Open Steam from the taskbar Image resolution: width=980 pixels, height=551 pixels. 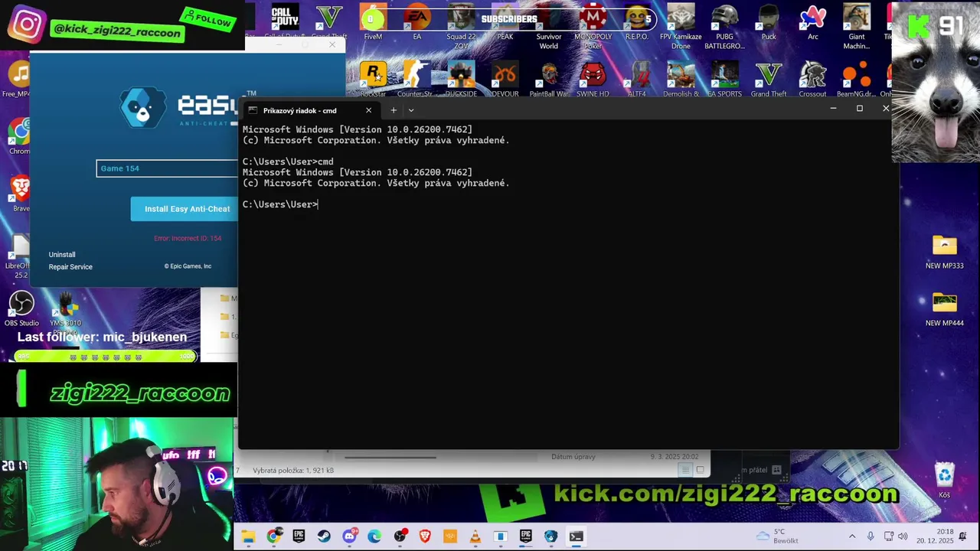(x=324, y=536)
